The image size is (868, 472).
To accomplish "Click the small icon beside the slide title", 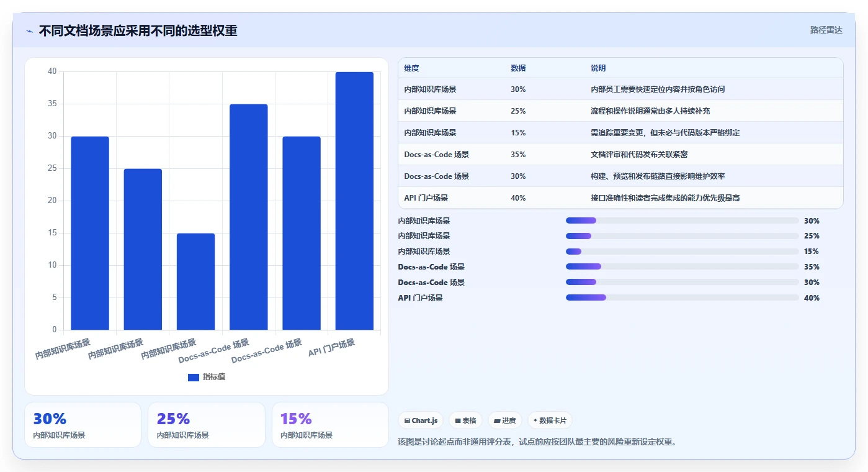I will 29,31.
